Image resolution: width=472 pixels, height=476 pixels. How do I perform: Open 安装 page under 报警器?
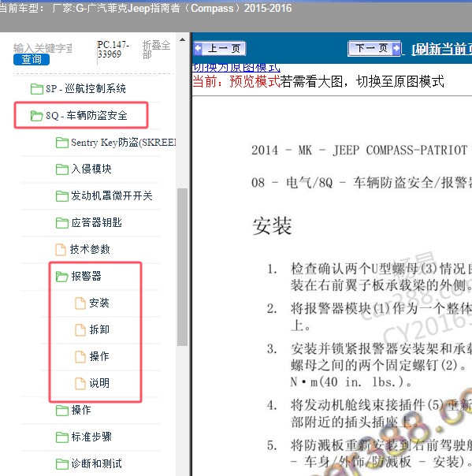(99, 303)
